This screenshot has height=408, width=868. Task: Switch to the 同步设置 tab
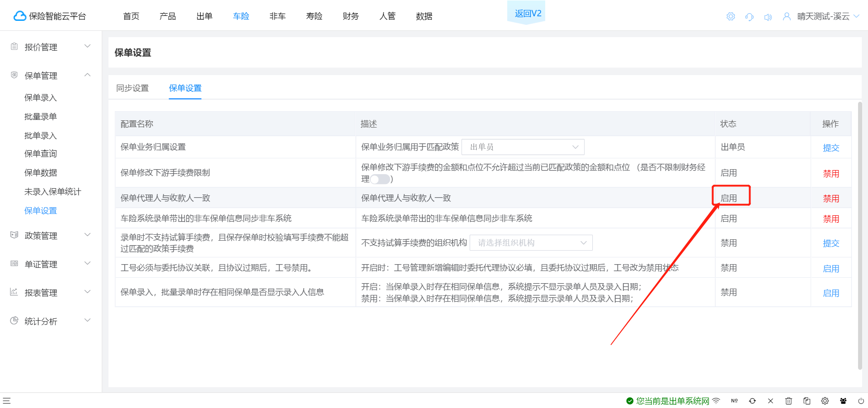[132, 88]
